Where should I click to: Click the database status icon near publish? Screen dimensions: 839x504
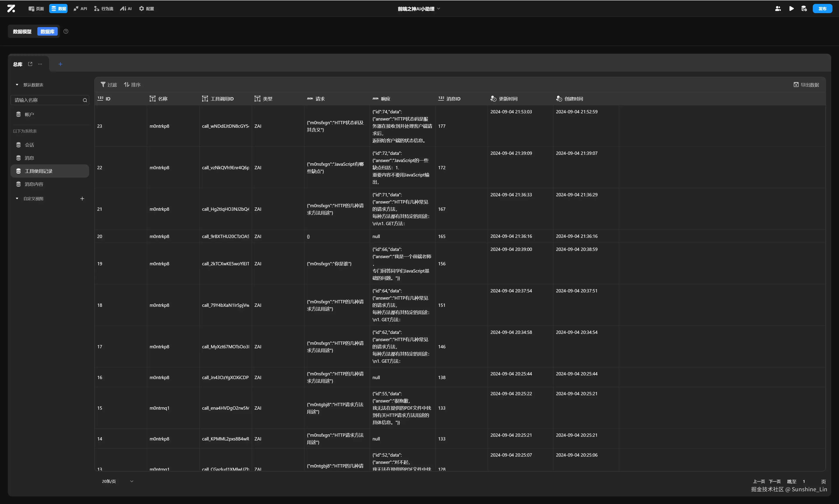[804, 9]
